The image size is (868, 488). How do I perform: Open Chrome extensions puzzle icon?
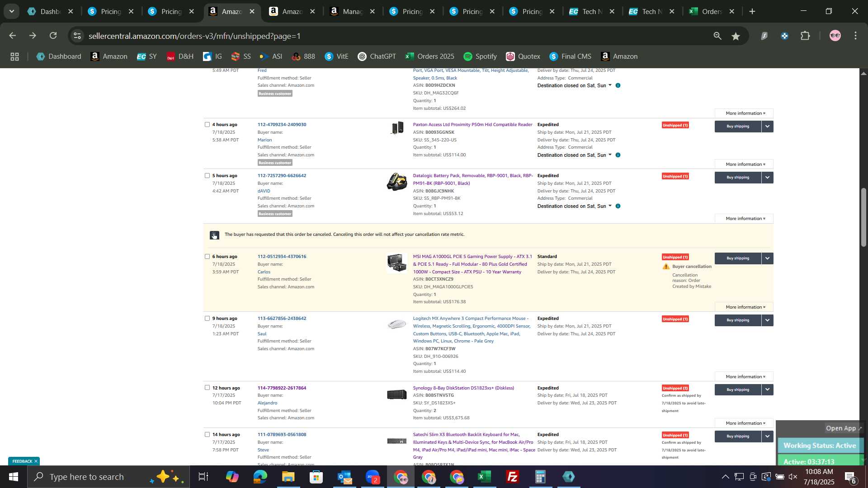805,36
